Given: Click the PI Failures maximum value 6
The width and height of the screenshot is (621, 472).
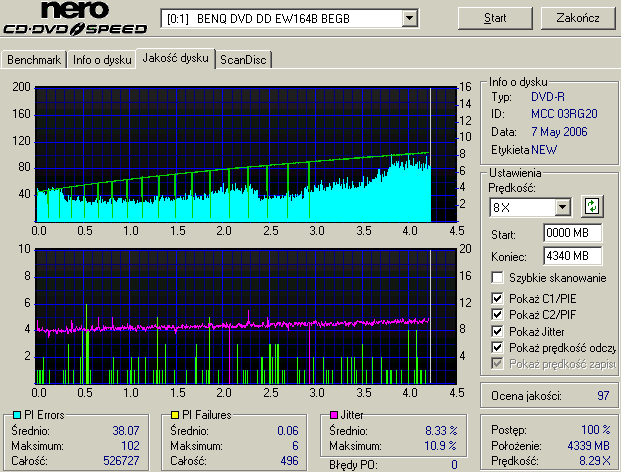Looking at the screenshot, I should [295, 445].
